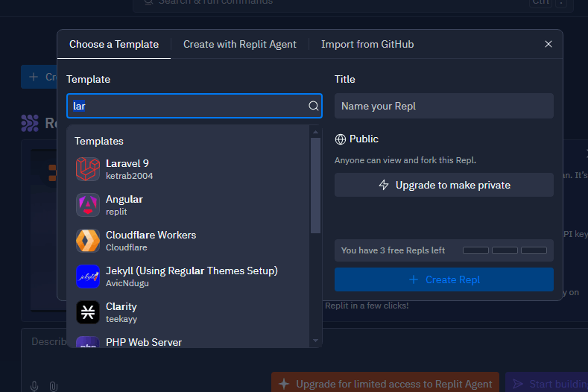Select Cloudflare Workers template name
The width and height of the screenshot is (588, 392).
(x=151, y=235)
